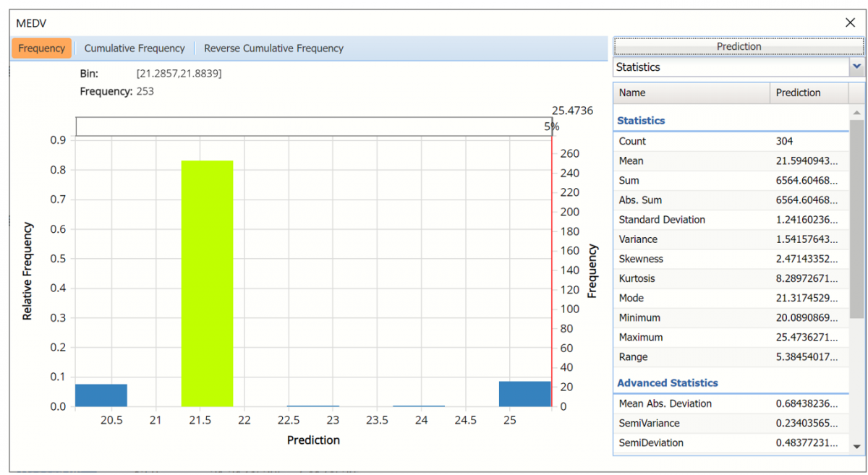Click the Advanced Statistics section header
Image resolution: width=868 pixels, height=475 pixels.
pyautogui.click(x=668, y=382)
